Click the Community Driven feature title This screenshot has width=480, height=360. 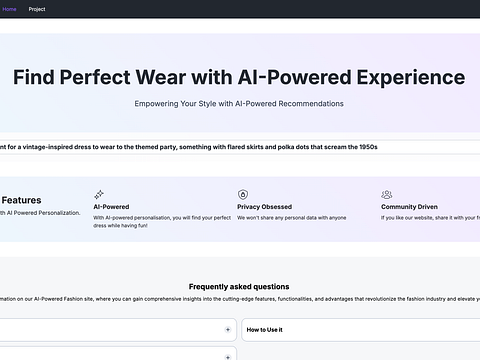point(409,207)
